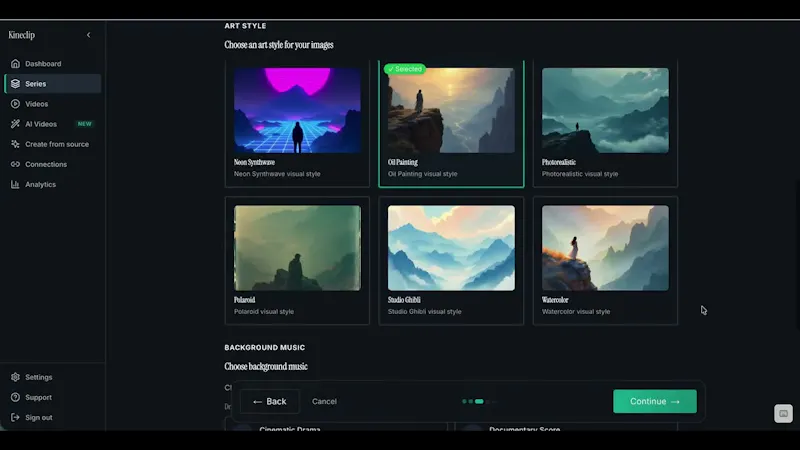The image size is (800, 450).
Task: Select the Oil Painting thumbnail
Action: click(x=451, y=110)
